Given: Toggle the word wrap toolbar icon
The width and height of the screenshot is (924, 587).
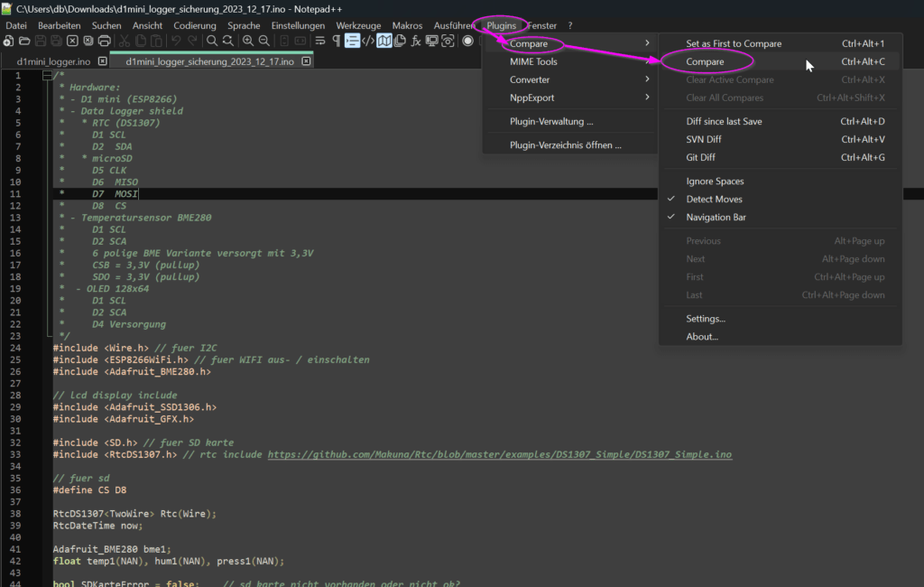Looking at the screenshot, I should click(x=320, y=41).
